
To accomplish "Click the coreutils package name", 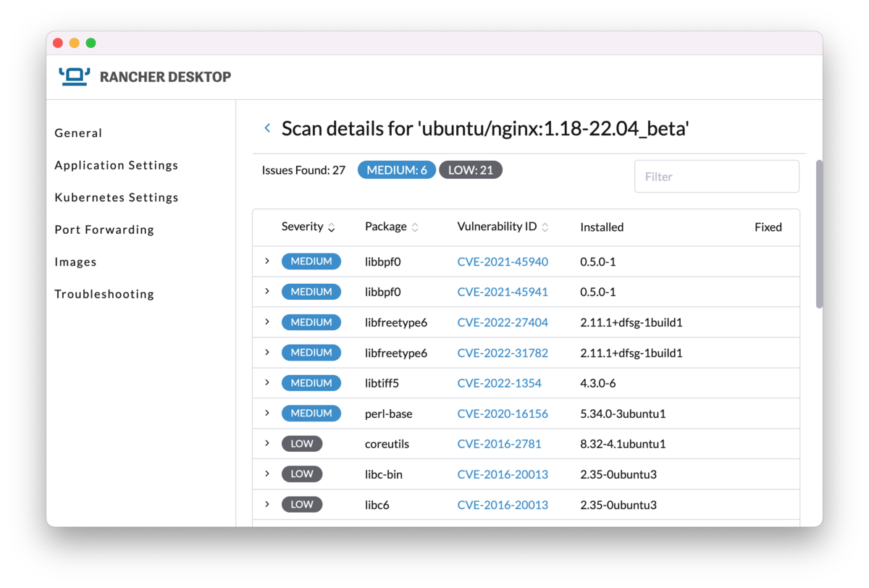I will 387,444.
